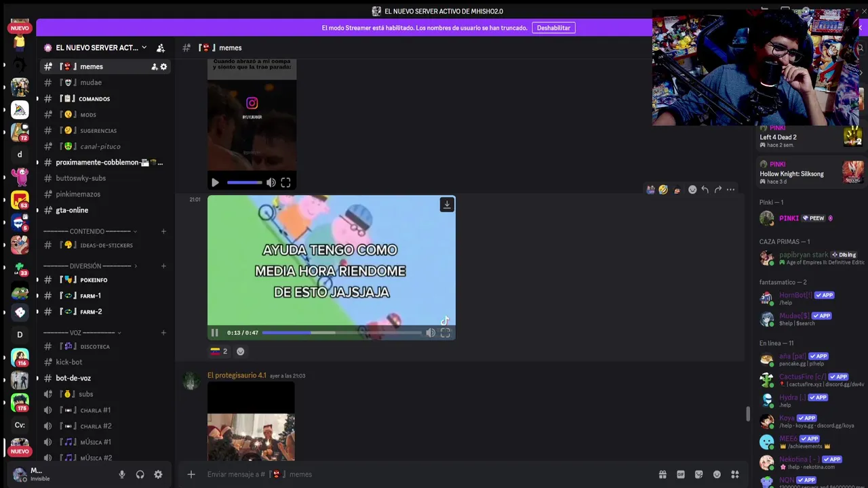Deafen audio with headphones icon
Screen dimensions: 868x488
tap(140, 474)
